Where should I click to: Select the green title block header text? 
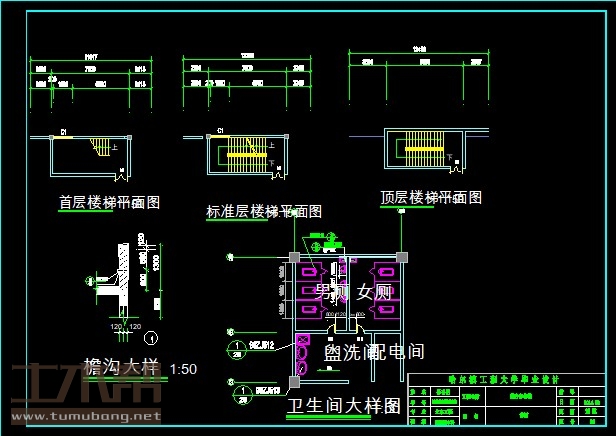pyautogui.click(x=504, y=379)
